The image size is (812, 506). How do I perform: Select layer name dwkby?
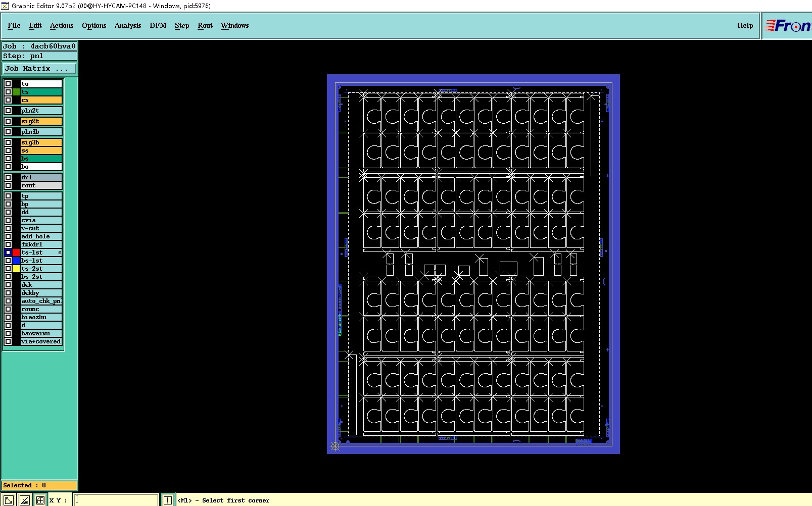(41, 293)
